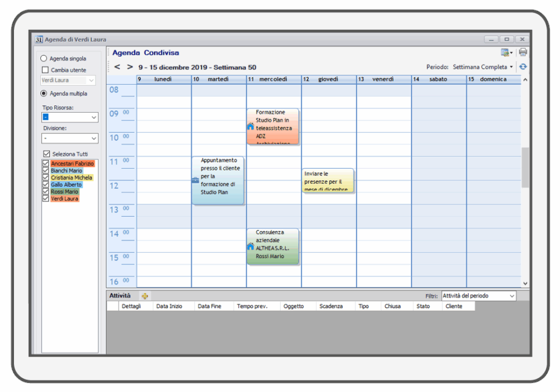Uncheck Bianchi Mario checkbox

coord(46,170)
